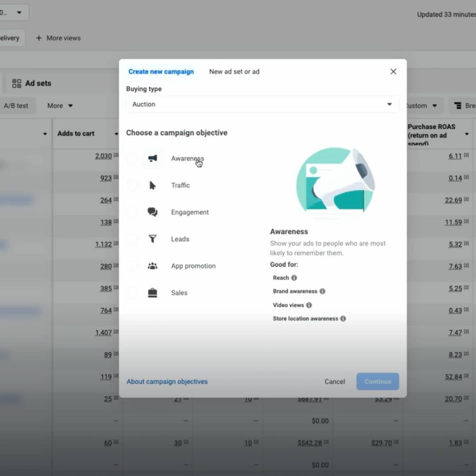Select the Create new campaign tab

coord(161,71)
